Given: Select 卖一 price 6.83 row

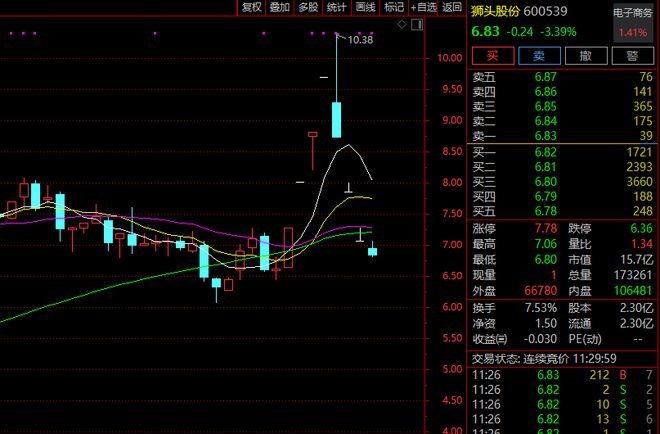Looking at the screenshot, I should (562, 136).
